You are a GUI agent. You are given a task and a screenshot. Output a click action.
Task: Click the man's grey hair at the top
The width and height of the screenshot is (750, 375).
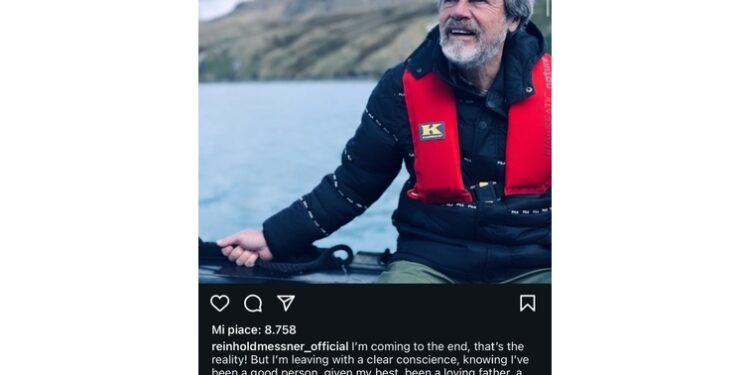pyautogui.click(x=517, y=11)
